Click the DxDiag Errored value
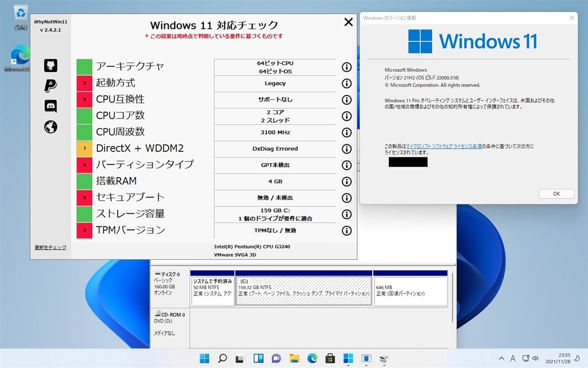The height and width of the screenshot is (368, 588). point(275,149)
